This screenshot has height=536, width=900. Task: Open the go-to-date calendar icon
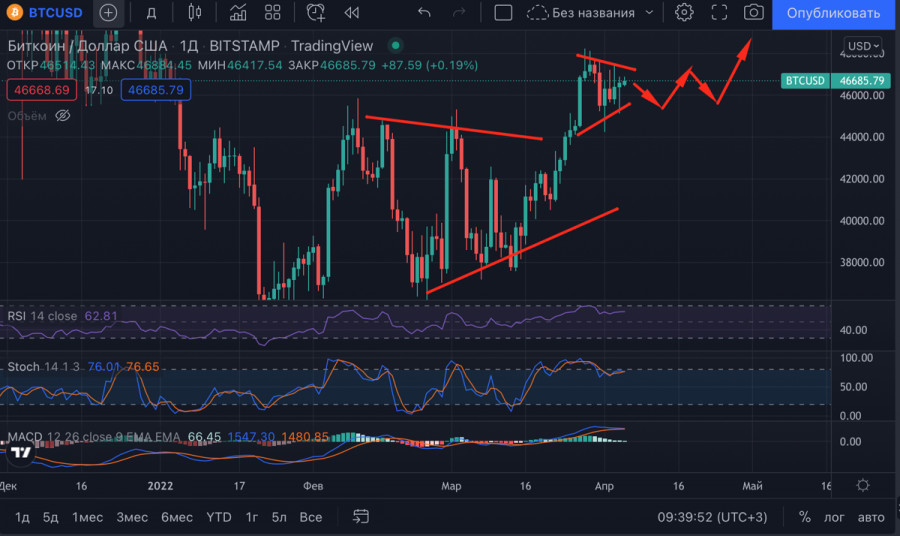click(360, 516)
